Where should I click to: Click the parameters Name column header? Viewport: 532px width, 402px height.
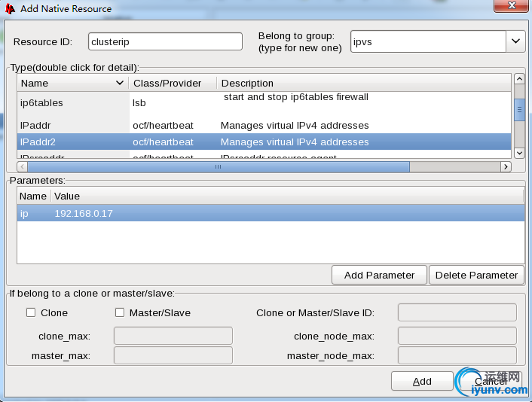pos(33,196)
